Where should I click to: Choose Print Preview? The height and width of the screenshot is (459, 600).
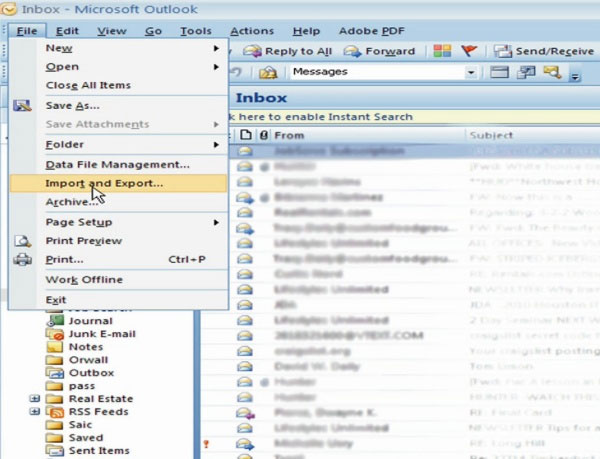[119, 241]
